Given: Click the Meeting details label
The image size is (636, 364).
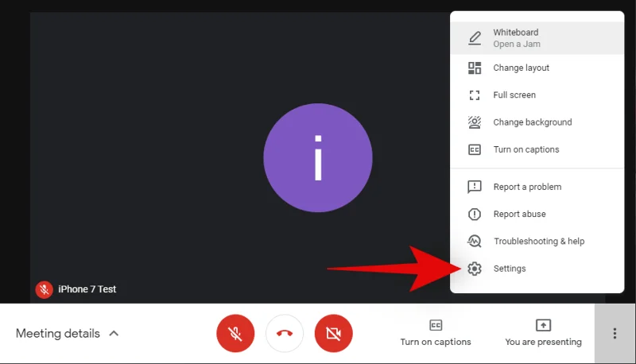Looking at the screenshot, I should point(58,333).
